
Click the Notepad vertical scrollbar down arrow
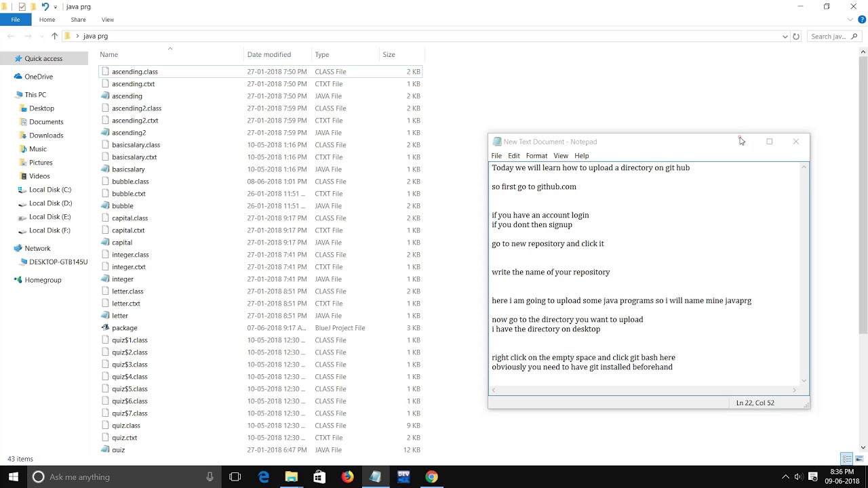804,381
